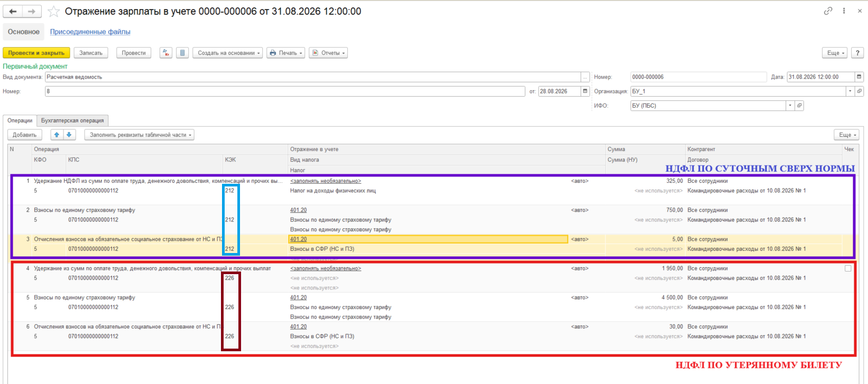Click Провести и закрыть button
The width and height of the screenshot is (868, 384).
click(36, 53)
